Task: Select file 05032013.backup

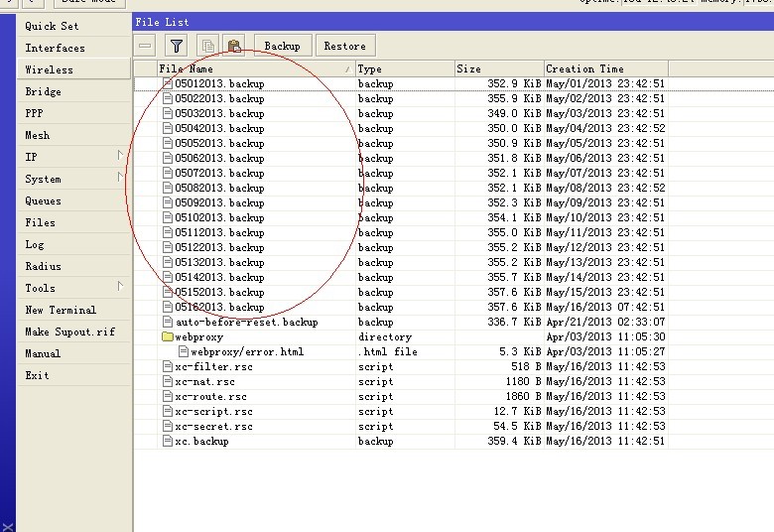Action: (x=219, y=113)
